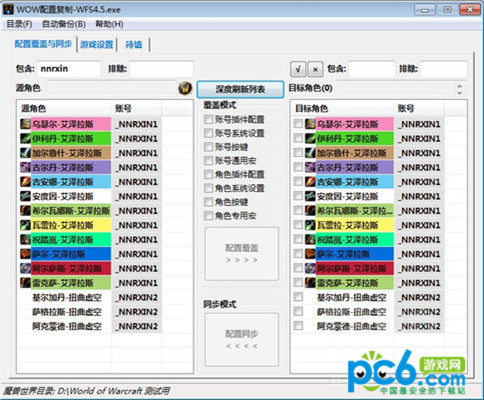Click the down arrow of 目标角色 spinner
Viewport: 484px width, 400px height.
pyautogui.click(x=460, y=93)
